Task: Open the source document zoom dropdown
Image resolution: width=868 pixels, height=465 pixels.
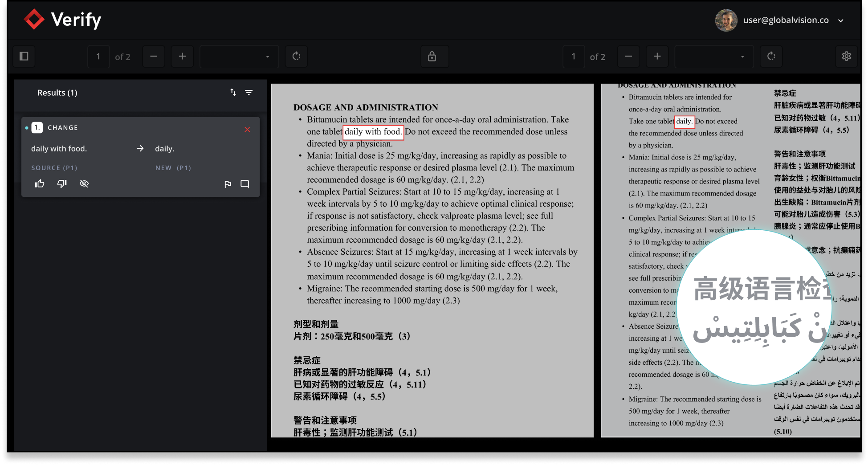Action: click(x=239, y=56)
